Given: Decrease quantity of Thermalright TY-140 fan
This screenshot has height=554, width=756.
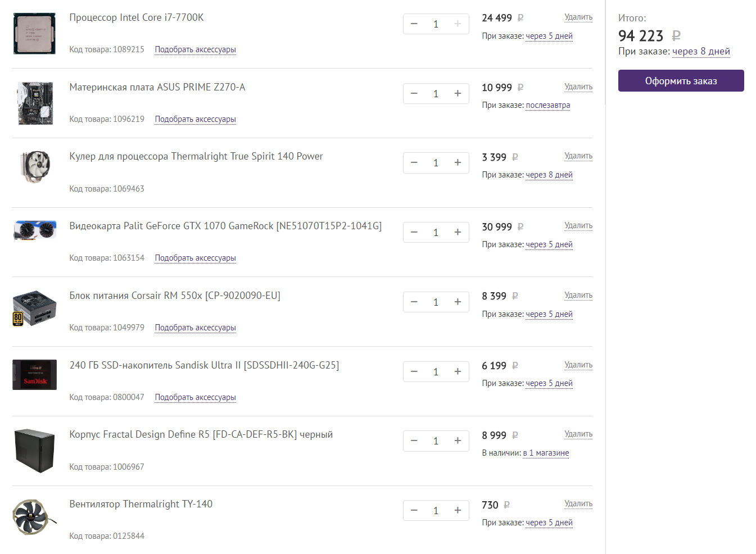Looking at the screenshot, I should [x=414, y=511].
